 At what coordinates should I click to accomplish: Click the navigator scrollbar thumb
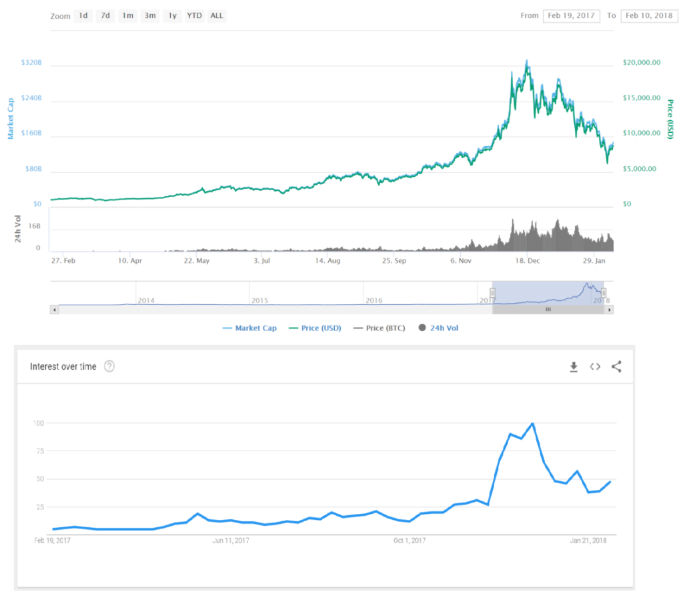[x=548, y=310]
